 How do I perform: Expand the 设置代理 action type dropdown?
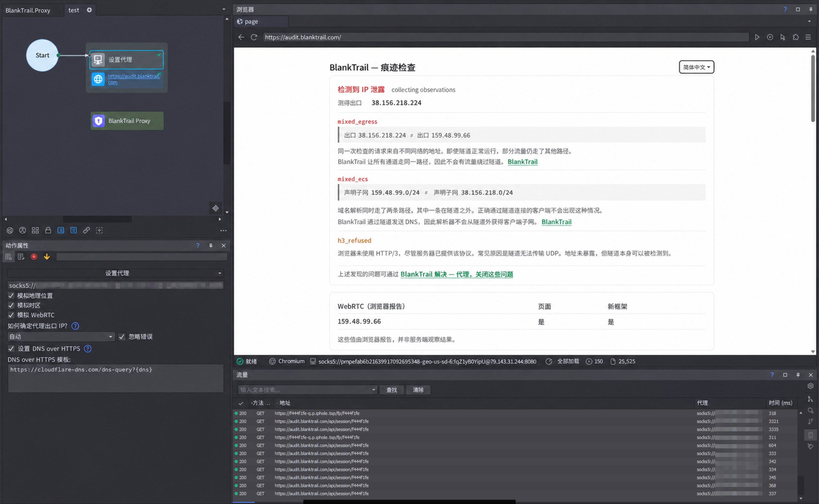coord(116,273)
